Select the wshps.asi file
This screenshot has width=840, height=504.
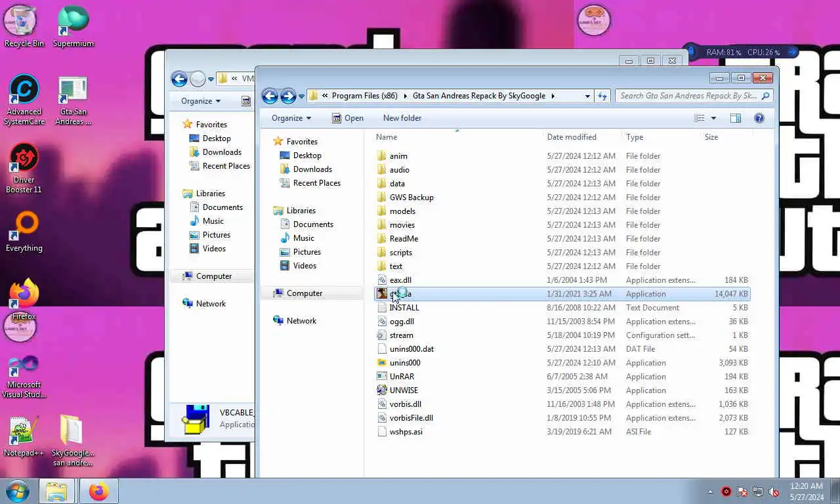point(562,432)
